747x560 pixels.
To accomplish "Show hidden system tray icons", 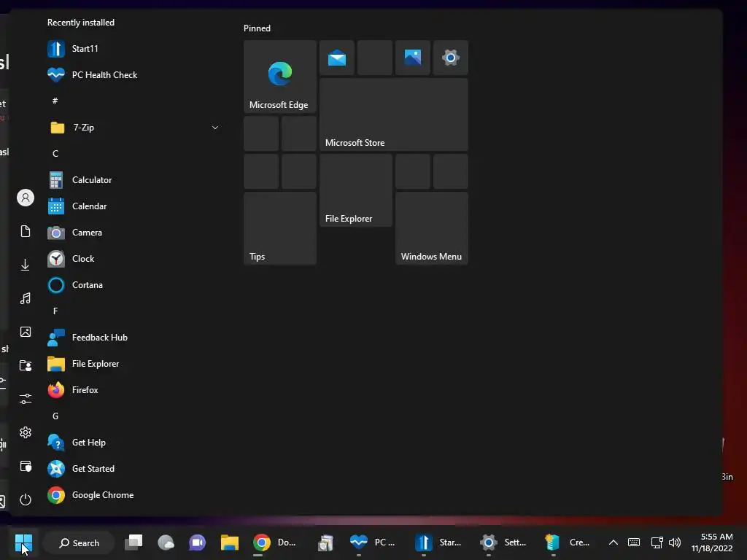I will tap(613, 542).
